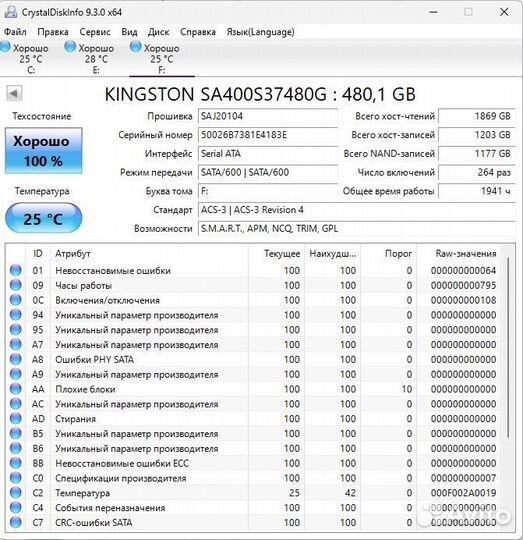Screen dimensions: 523x540
Task: Click the transfer mode field SATA/600 | SATA/600
Action: (268, 172)
